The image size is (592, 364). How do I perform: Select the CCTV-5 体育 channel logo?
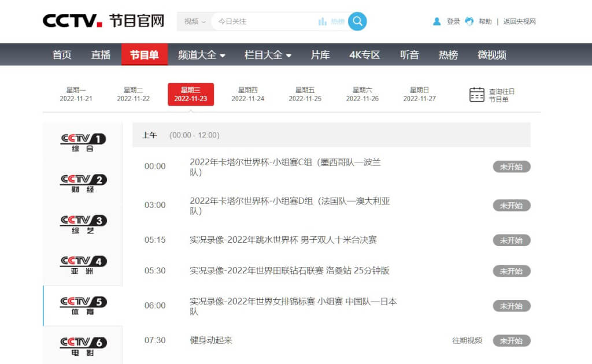(x=83, y=306)
